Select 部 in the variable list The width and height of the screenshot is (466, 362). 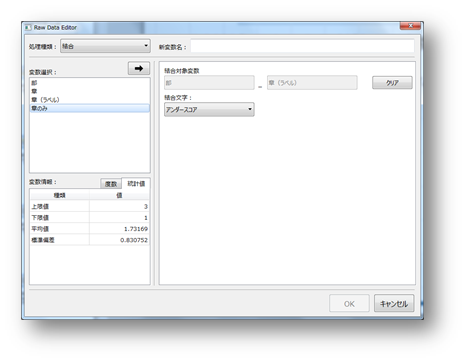point(90,83)
